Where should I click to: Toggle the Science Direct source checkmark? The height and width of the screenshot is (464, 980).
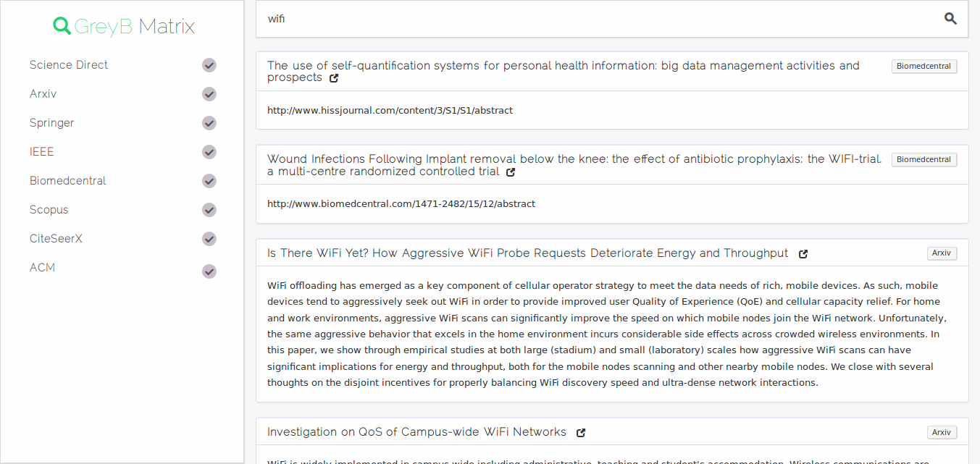209,65
